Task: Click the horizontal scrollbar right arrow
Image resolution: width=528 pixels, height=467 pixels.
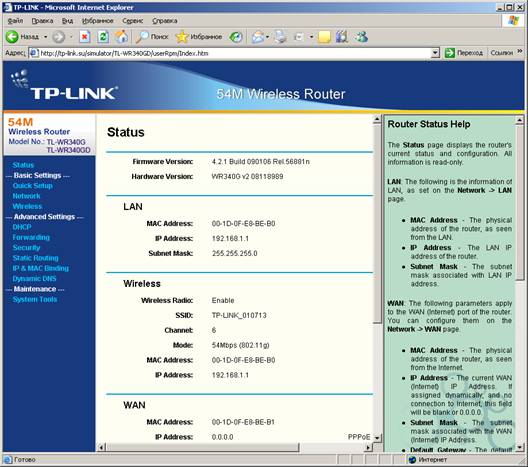Action: (x=368, y=447)
